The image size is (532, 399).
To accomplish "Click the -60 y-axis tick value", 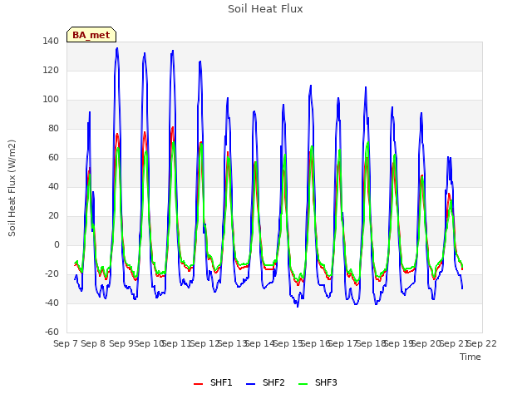I will [x=52, y=332].
